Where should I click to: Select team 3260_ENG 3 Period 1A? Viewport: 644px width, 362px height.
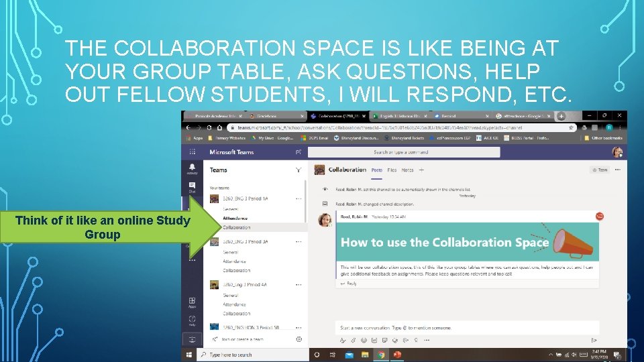point(246,198)
